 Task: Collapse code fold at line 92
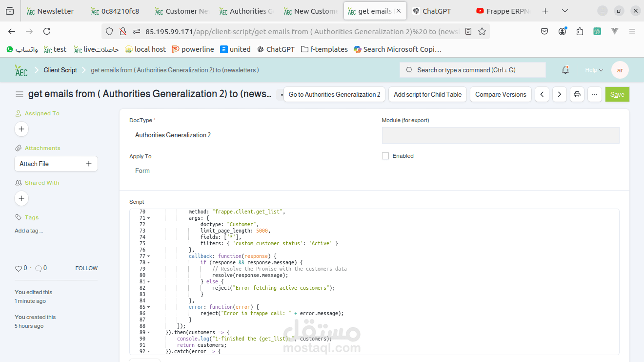coord(148,352)
